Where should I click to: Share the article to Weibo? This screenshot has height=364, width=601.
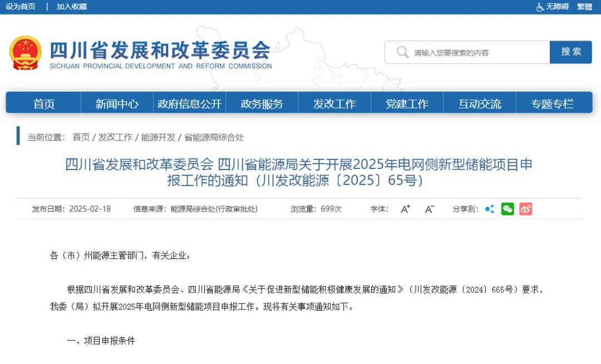526,209
